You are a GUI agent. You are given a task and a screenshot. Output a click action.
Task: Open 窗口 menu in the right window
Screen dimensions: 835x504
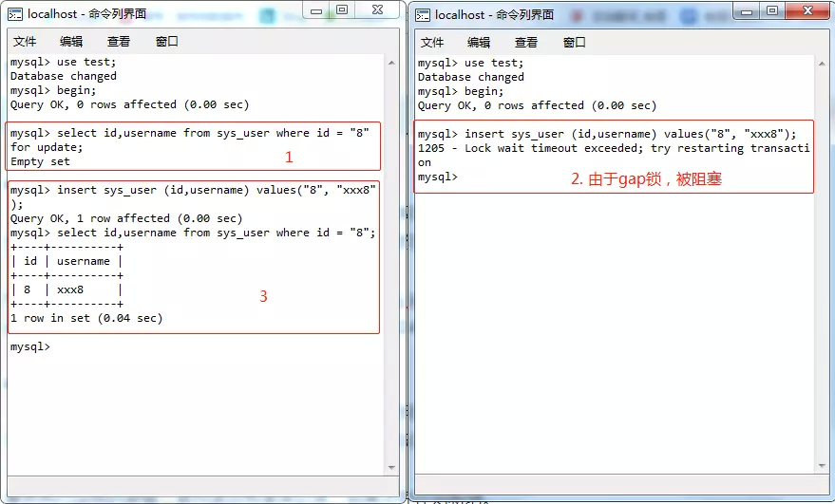click(575, 43)
